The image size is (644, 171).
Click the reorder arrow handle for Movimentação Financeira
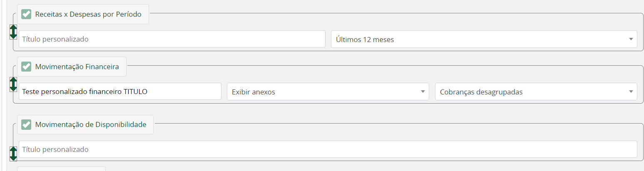point(13,84)
